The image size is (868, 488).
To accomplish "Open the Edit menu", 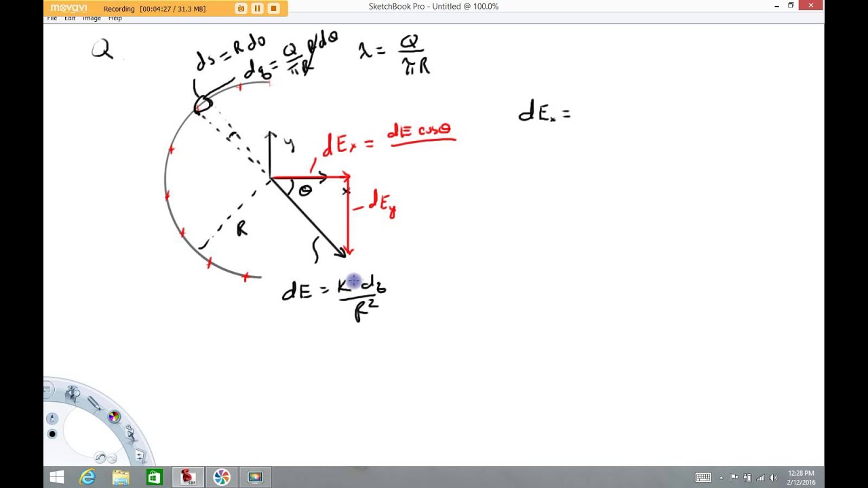I will tap(70, 18).
